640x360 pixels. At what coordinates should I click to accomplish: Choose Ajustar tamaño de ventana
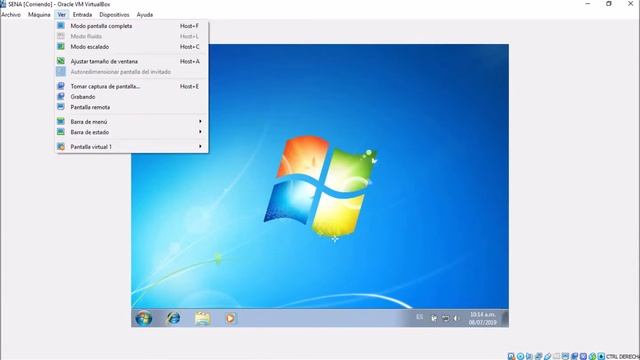[x=131, y=61]
